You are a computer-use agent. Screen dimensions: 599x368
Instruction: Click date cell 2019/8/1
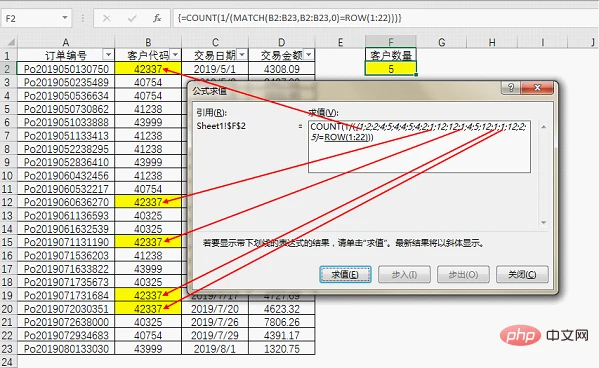[215, 349]
